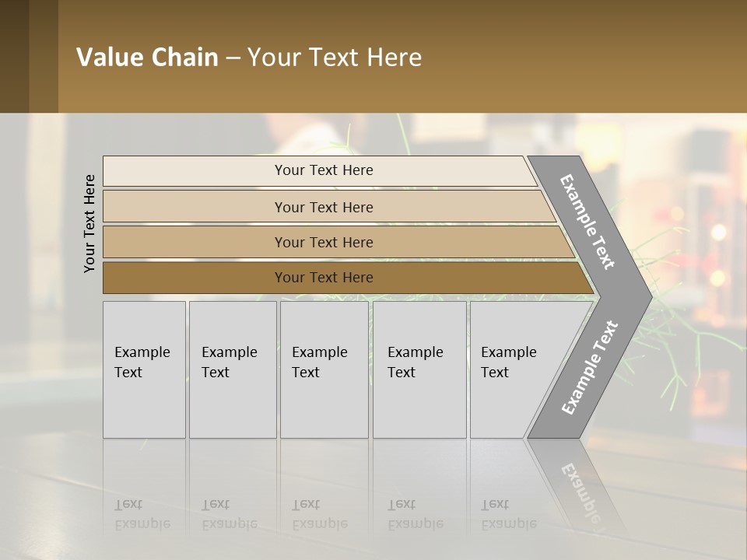
Task: Click the mirrored reflection under third box
Action: point(320,513)
